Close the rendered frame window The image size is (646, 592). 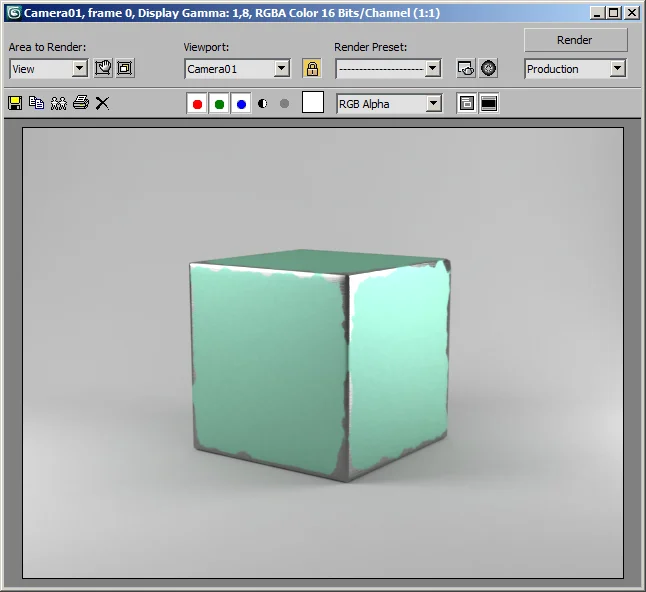632,13
